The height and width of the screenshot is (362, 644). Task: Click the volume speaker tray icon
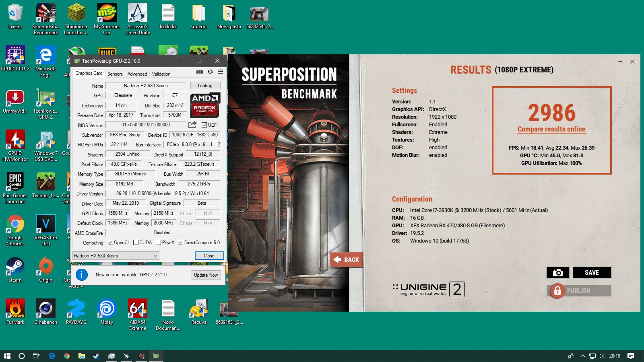click(x=602, y=356)
